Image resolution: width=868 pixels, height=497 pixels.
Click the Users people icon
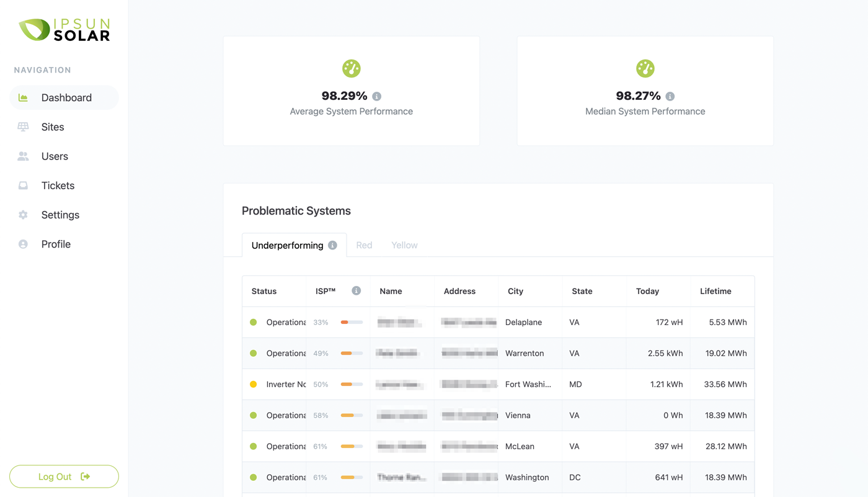coord(24,156)
